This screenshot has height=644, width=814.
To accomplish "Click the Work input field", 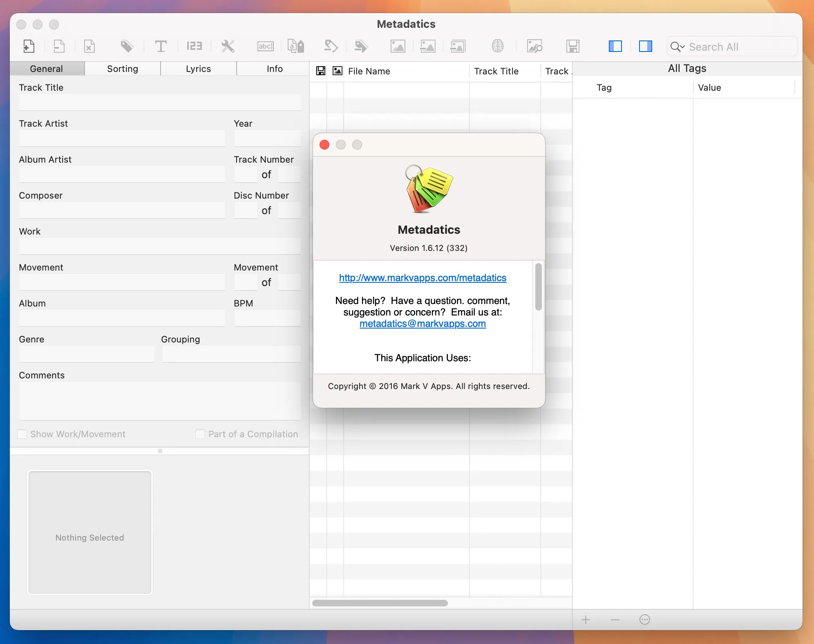I will point(160,246).
